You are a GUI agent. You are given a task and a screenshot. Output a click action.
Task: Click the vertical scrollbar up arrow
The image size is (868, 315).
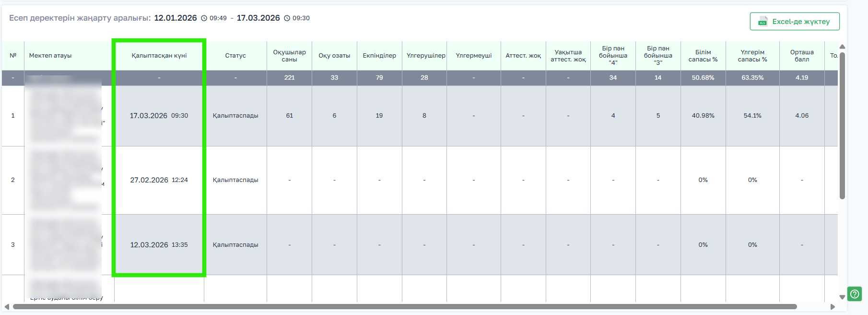click(842, 47)
